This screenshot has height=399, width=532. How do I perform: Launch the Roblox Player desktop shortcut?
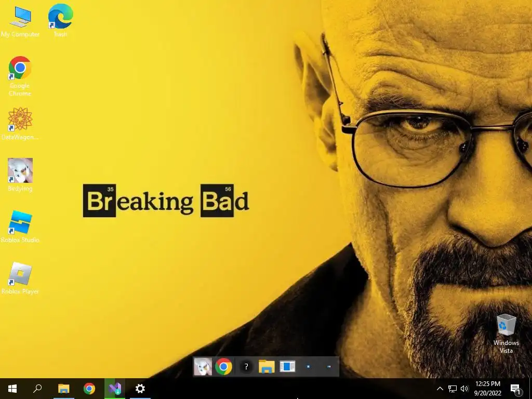(20, 278)
